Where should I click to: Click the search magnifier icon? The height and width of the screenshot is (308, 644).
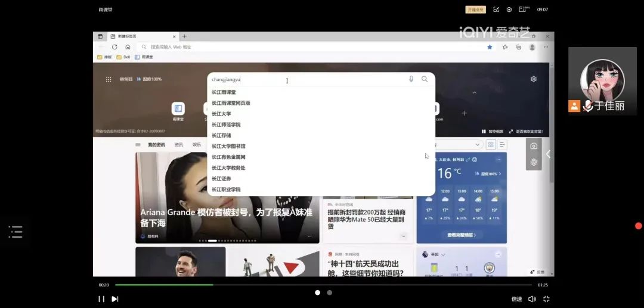pyautogui.click(x=425, y=79)
